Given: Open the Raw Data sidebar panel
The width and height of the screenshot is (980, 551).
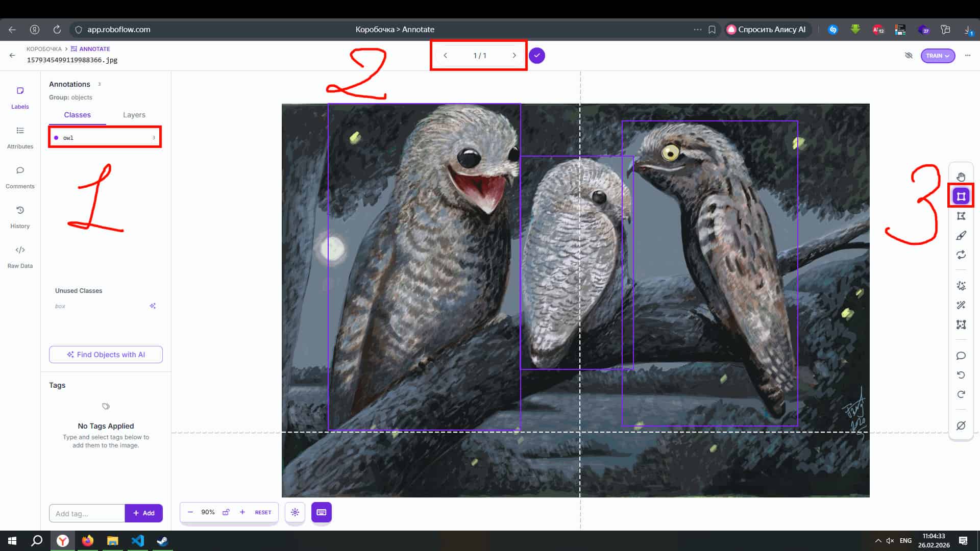Looking at the screenshot, I should click(20, 257).
